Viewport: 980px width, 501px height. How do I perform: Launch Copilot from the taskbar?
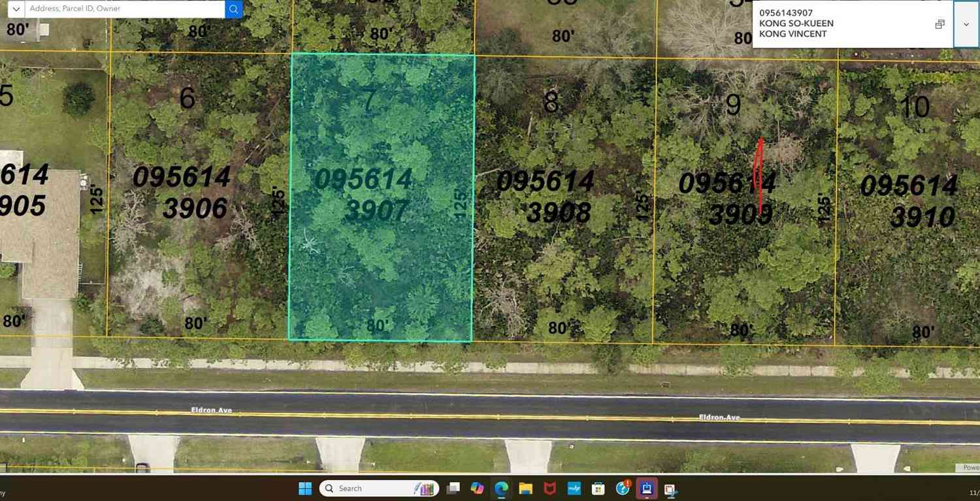477,489
